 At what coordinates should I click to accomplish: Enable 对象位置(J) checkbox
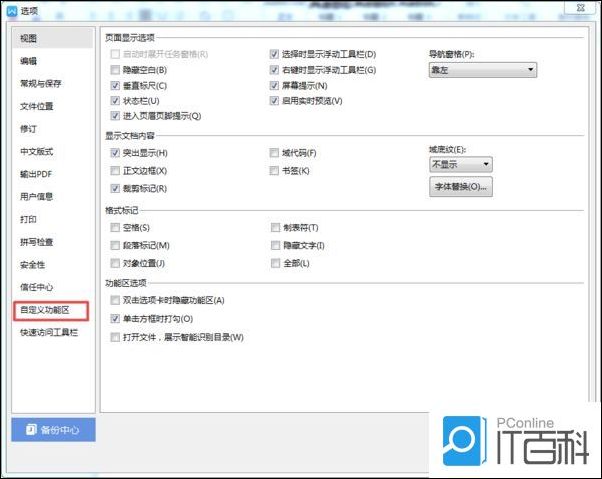115,263
